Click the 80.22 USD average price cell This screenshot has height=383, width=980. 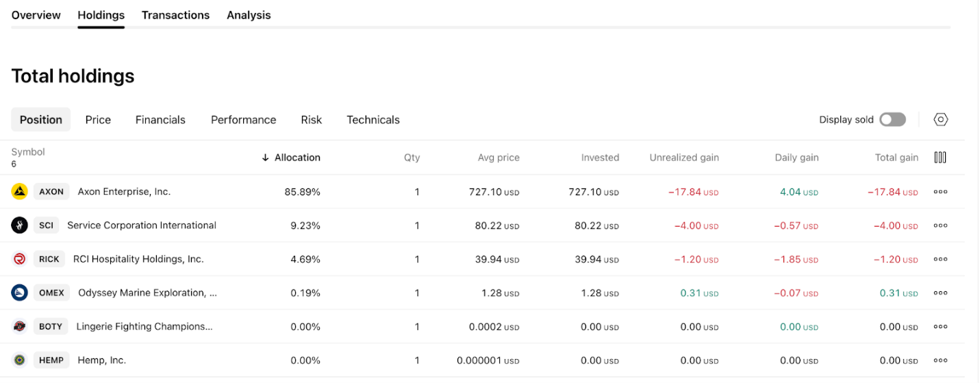tap(497, 225)
